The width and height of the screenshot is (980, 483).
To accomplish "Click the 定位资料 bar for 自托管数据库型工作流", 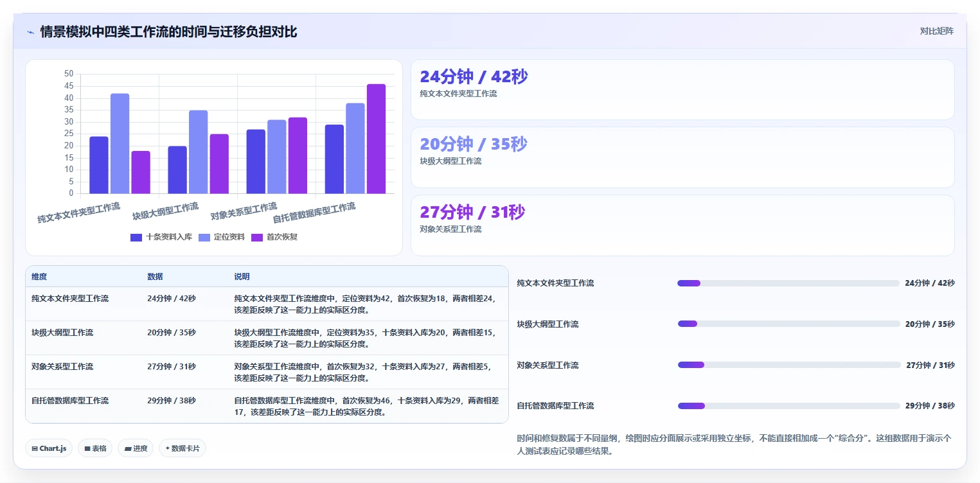I will click(355, 148).
